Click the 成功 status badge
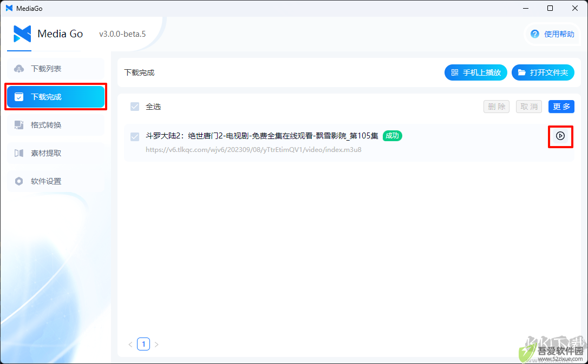588x364 pixels. (x=392, y=136)
